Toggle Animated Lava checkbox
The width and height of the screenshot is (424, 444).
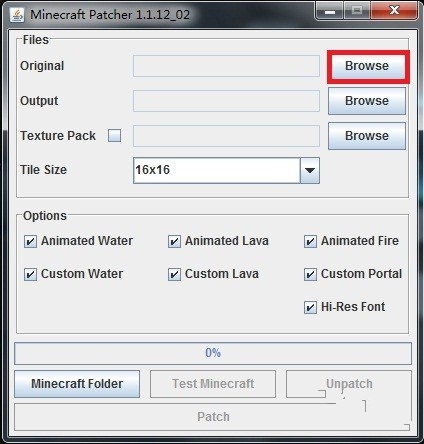(x=174, y=241)
